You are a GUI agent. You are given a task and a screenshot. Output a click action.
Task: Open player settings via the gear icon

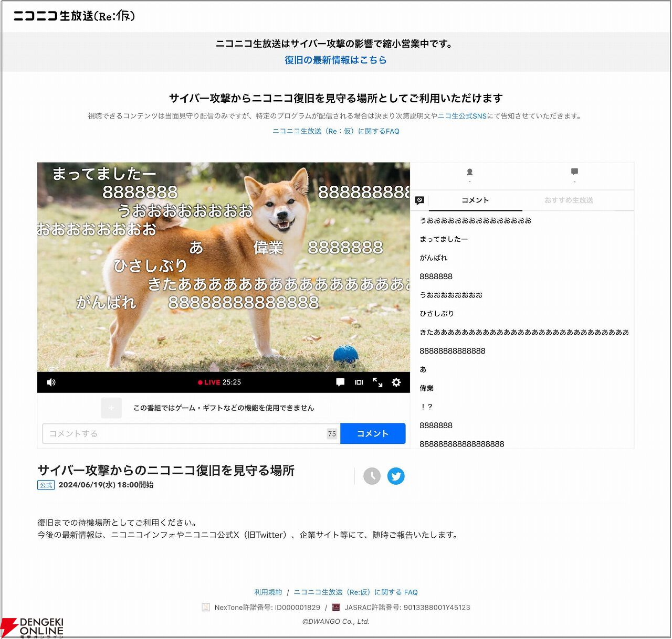point(396,382)
